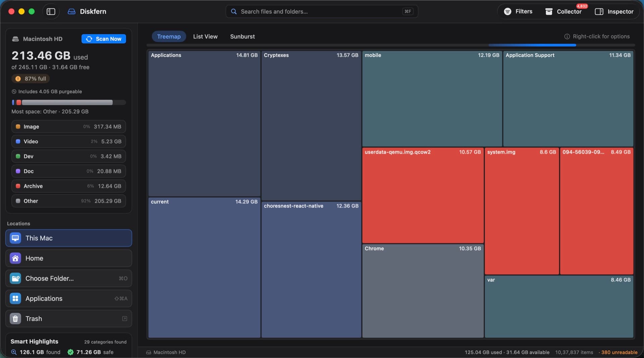Select the system.img treemap block
Screen dimensions: 644x358
522,211
